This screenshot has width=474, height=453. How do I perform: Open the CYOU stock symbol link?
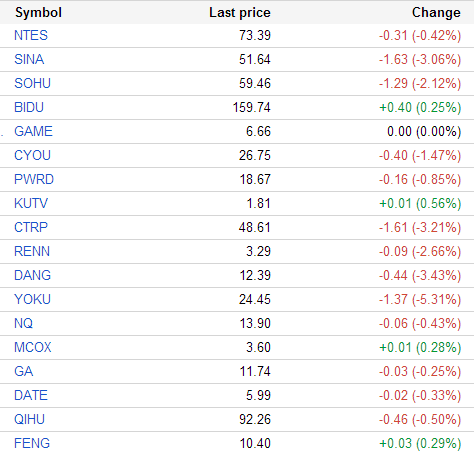pos(32,155)
